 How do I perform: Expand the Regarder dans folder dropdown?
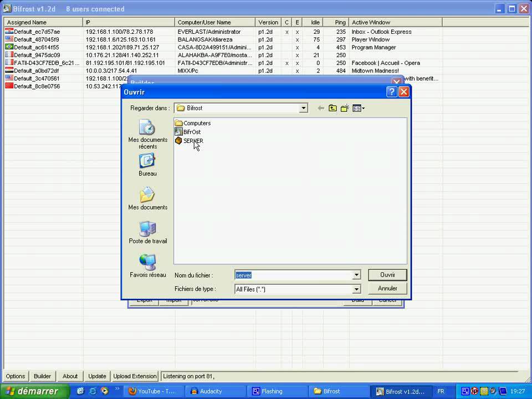coord(303,108)
